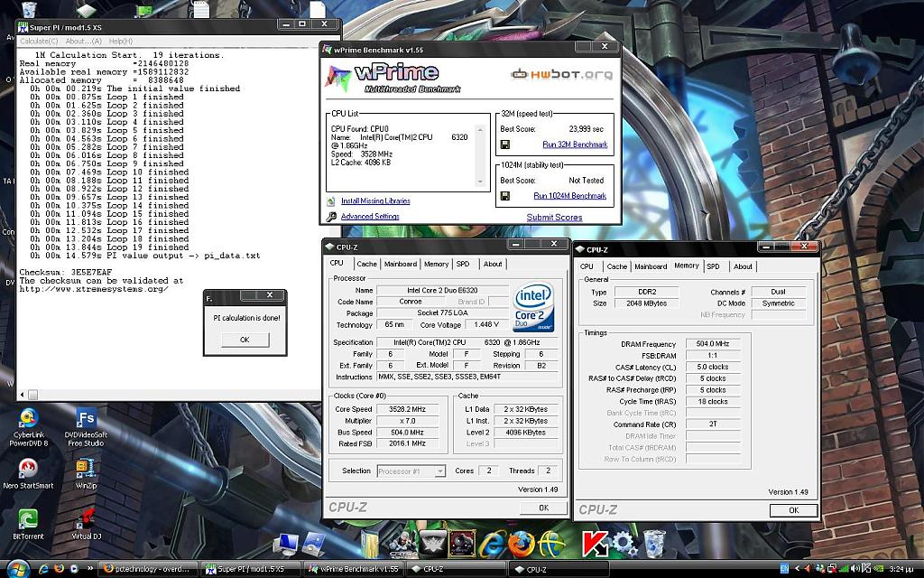Select the SPD tab in the right CPU-Z window
Viewport: 924px width, 578px height.
click(x=713, y=266)
